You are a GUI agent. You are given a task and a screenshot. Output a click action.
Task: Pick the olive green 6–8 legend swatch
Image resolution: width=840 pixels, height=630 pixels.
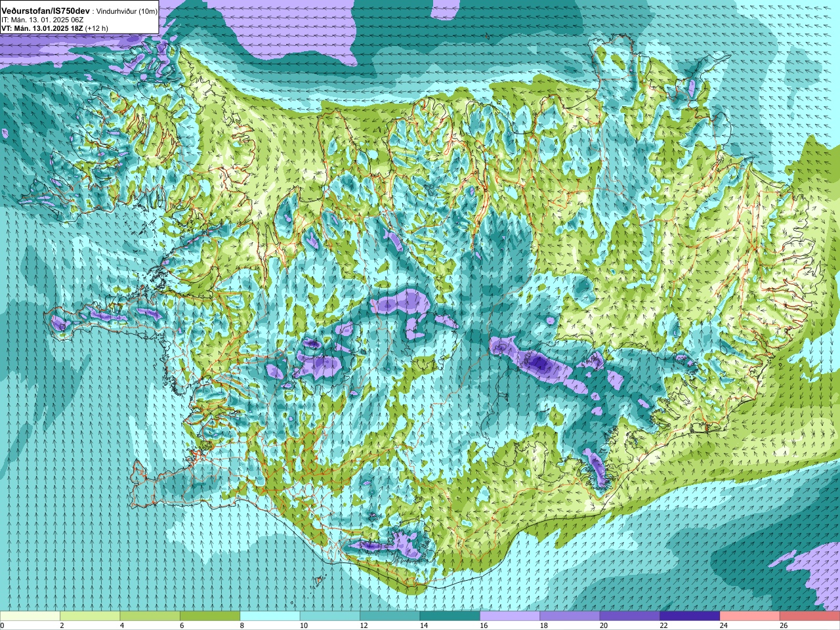pos(210,616)
